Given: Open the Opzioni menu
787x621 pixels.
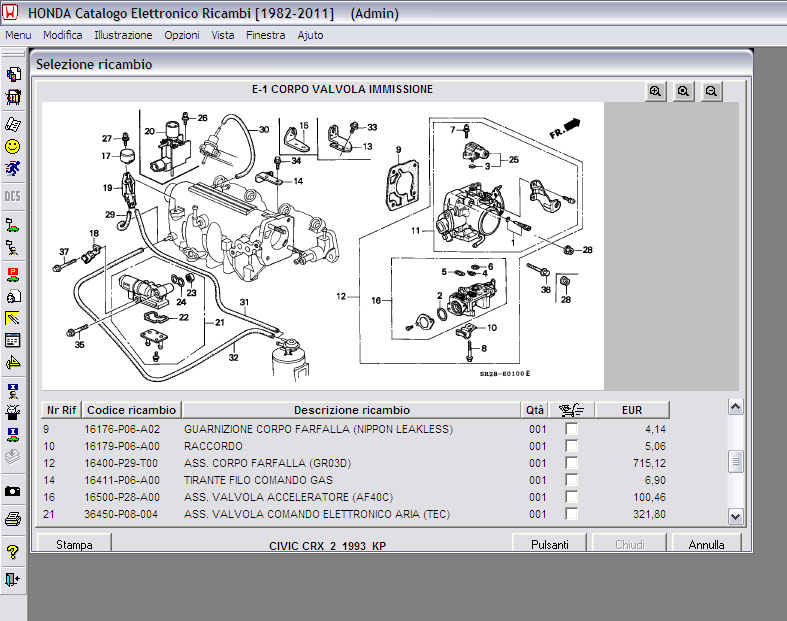Looking at the screenshot, I should coord(182,35).
